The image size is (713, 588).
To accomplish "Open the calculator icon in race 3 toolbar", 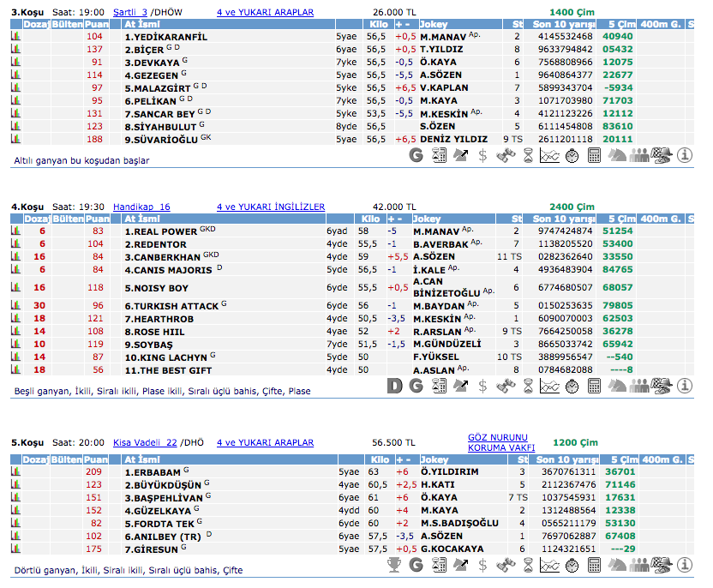I will click(x=595, y=155).
